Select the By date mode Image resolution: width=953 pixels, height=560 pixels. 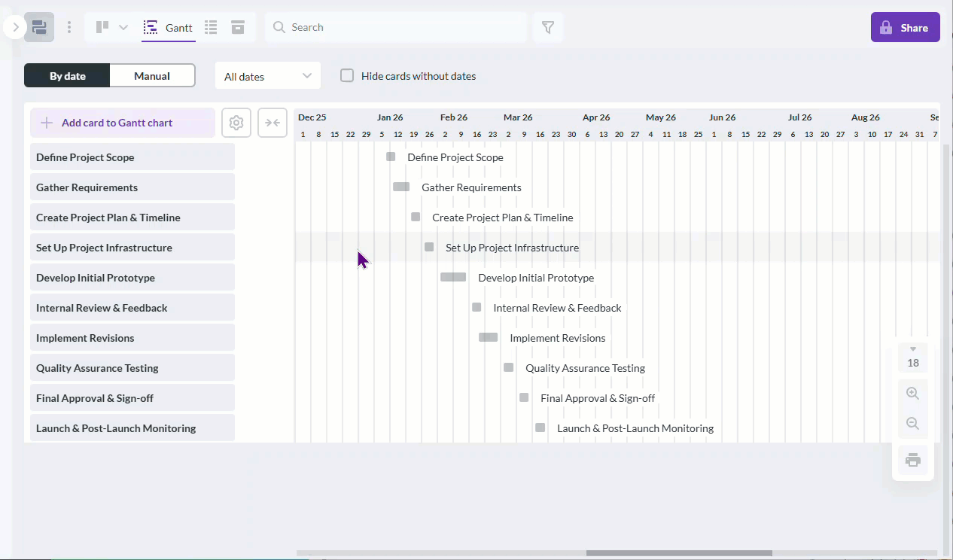click(x=66, y=75)
